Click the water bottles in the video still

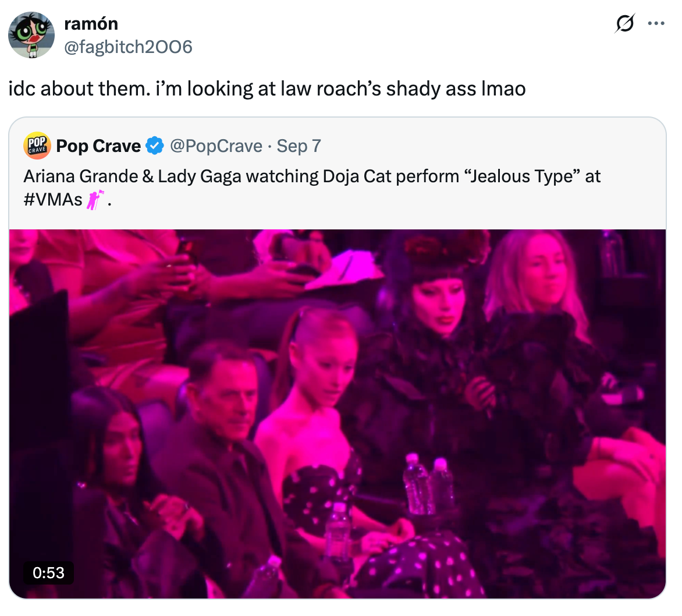tap(428, 483)
